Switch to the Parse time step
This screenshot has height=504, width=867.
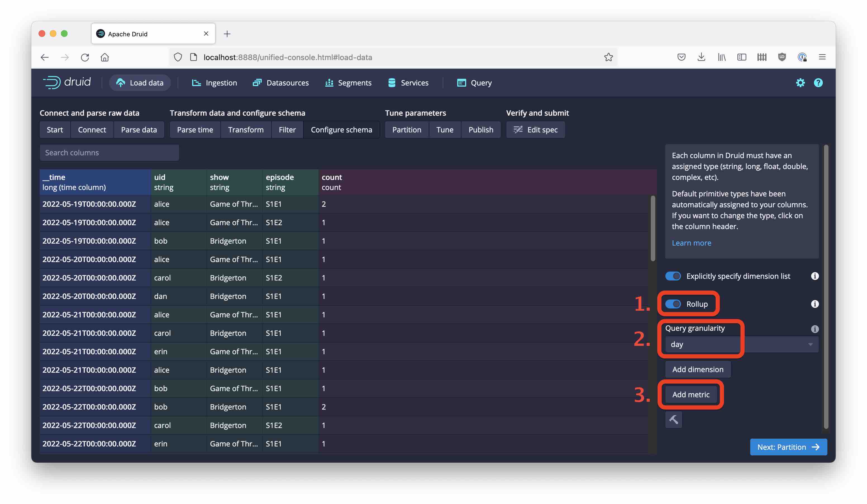pyautogui.click(x=195, y=130)
